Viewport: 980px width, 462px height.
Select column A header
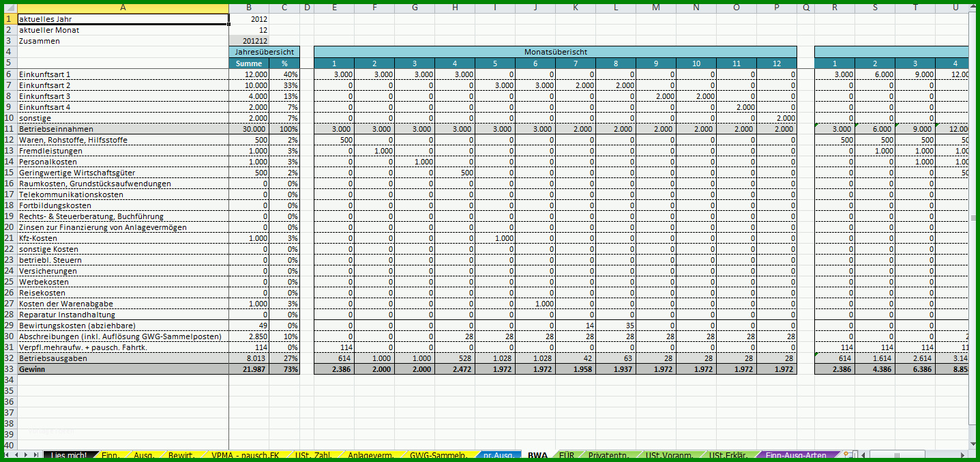coord(122,8)
